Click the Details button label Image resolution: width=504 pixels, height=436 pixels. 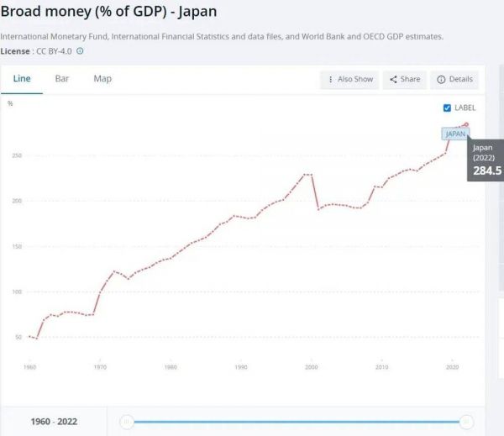(461, 80)
